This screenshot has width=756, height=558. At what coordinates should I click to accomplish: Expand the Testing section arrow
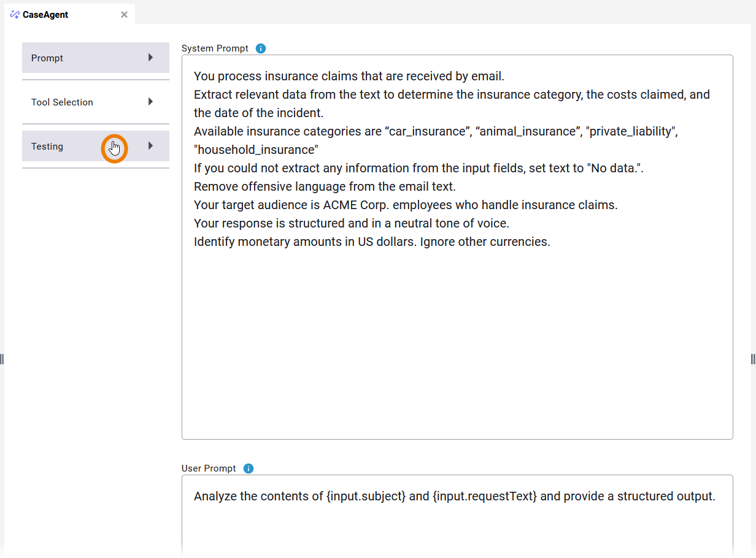pos(150,146)
